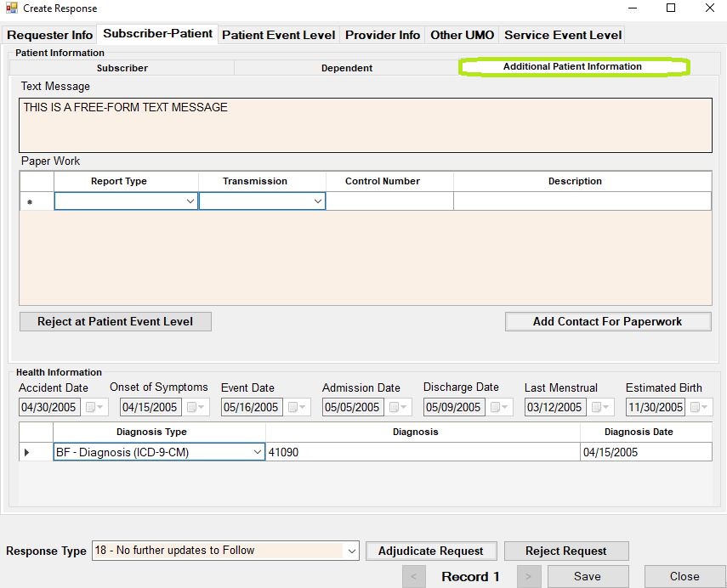Image resolution: width=727 pixels, height=588 pixels.
Task: Expand the Report Type dropdown
Action: pos(190,201)
